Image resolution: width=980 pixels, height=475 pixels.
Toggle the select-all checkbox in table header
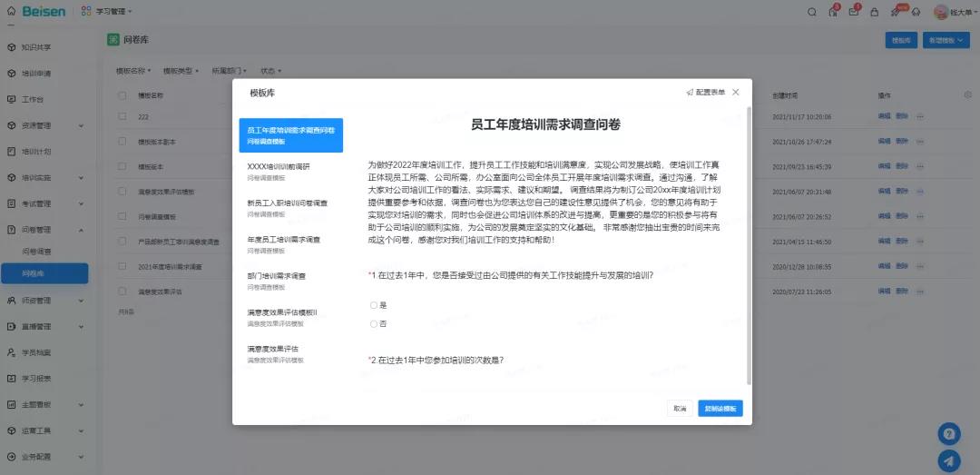[122, 95]
